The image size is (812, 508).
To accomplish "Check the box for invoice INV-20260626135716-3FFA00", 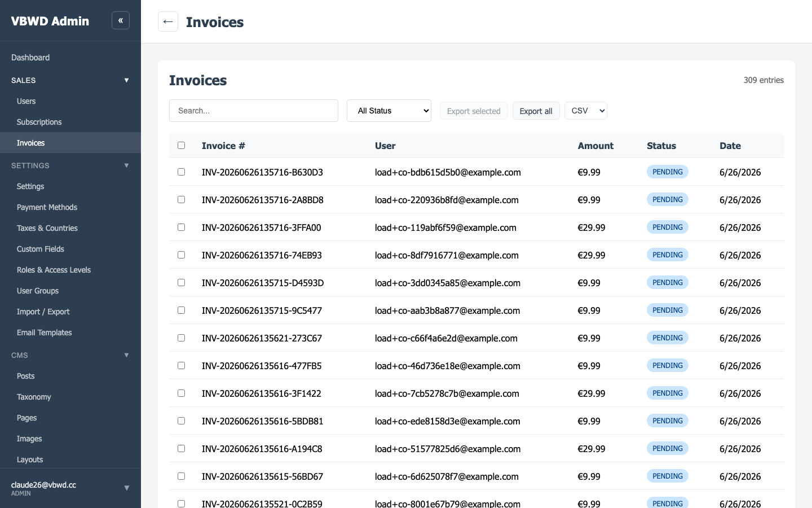I will point(181,227).
